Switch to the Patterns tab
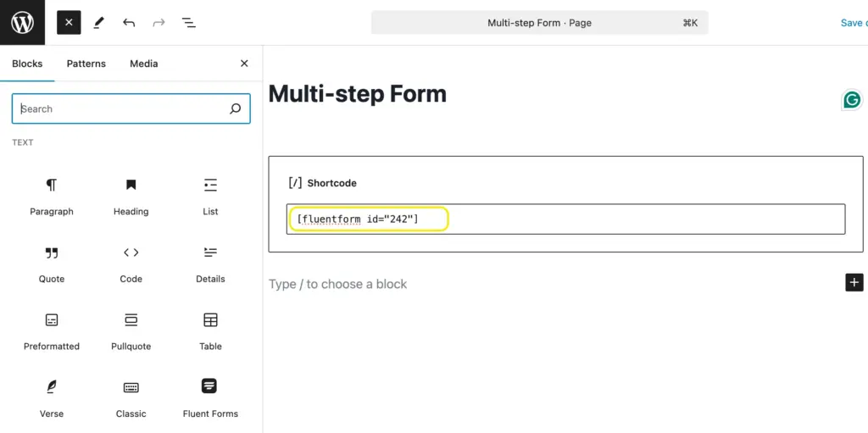Image resolution: width=868 pixels, height=433 pixels. pyautogui.click(x=86, y=64)
